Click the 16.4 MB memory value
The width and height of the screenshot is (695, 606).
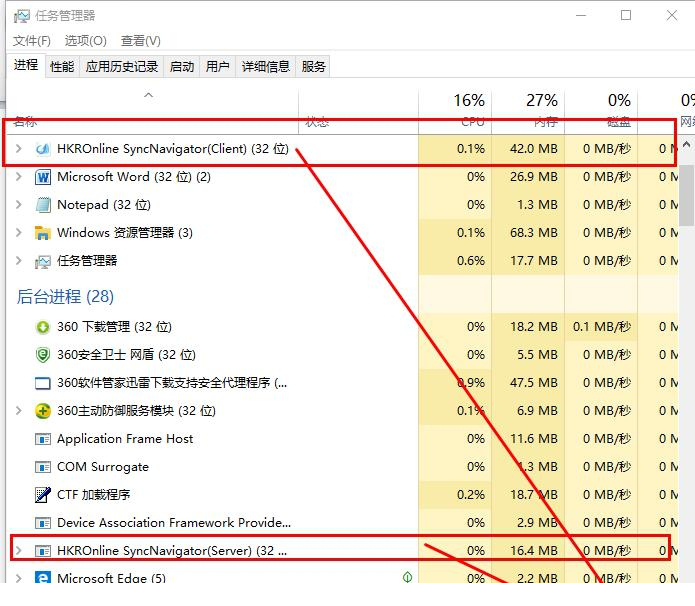point(534,551)
